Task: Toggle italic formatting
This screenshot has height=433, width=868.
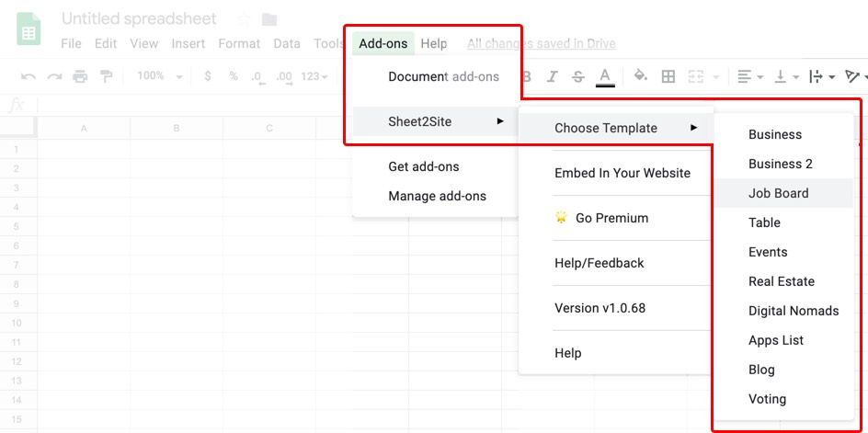Action: coord(552,76)
